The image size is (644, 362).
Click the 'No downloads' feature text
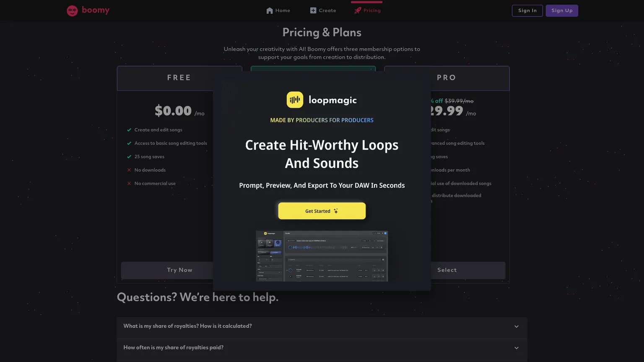click(150, 170)
